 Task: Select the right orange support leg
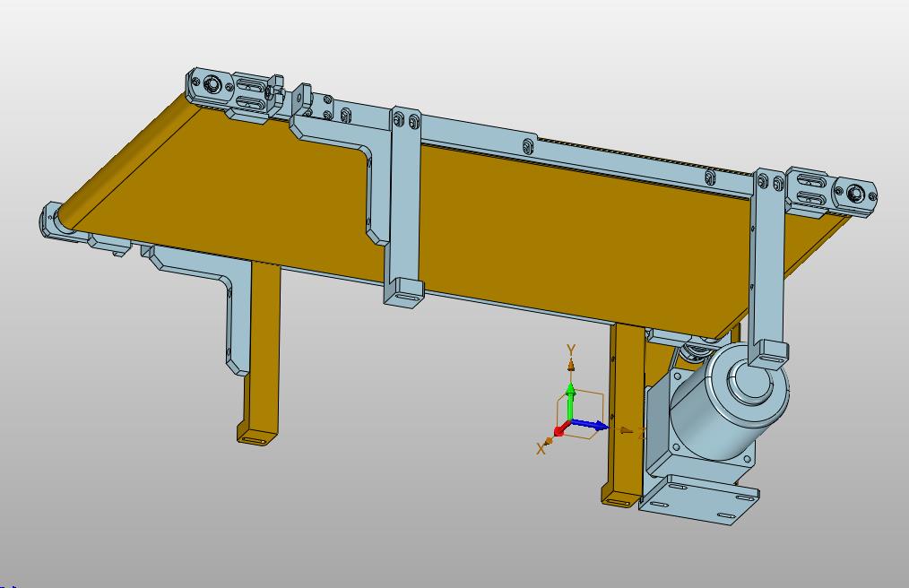click(x=625, y=415)
